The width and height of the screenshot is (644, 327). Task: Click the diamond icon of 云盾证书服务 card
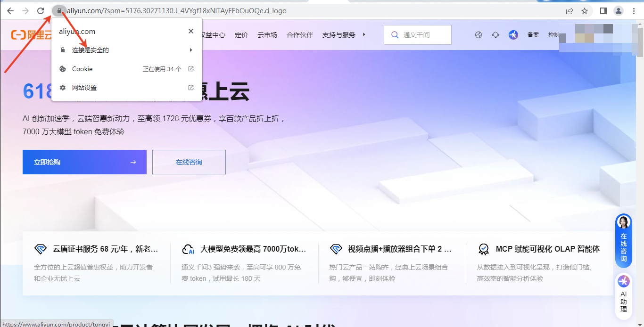[41, 249]
